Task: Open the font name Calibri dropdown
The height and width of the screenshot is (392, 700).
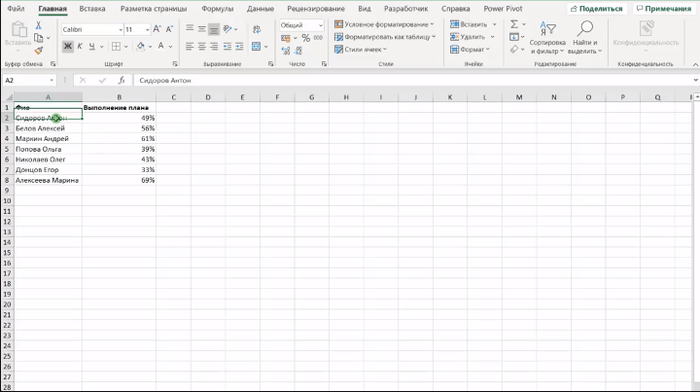Action: click(121, 29)
